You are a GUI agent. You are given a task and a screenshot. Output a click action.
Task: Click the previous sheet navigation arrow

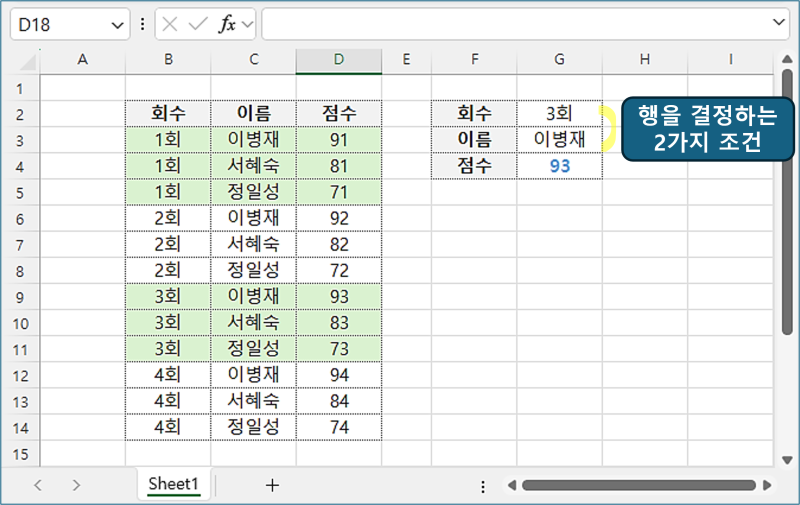pos(38,485)
